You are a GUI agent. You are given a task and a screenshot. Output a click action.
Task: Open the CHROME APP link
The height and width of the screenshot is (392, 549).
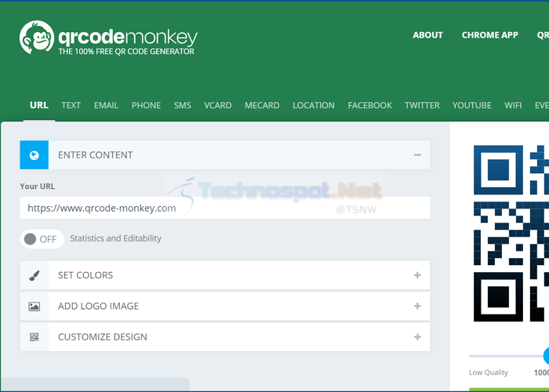(x=490, y=35)
